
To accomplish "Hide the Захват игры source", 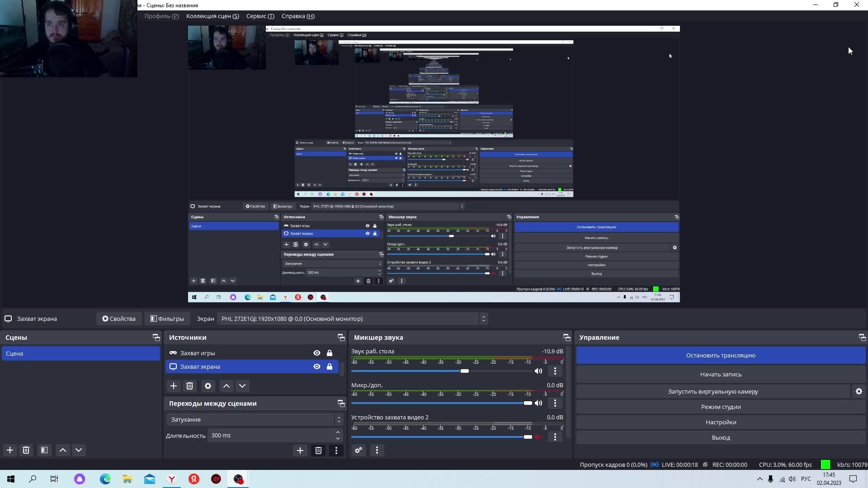I will click(x=317, y=353).
